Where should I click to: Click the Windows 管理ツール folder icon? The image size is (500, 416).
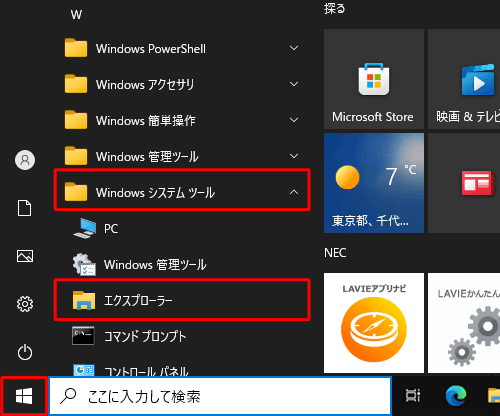(x=76, y=156)
